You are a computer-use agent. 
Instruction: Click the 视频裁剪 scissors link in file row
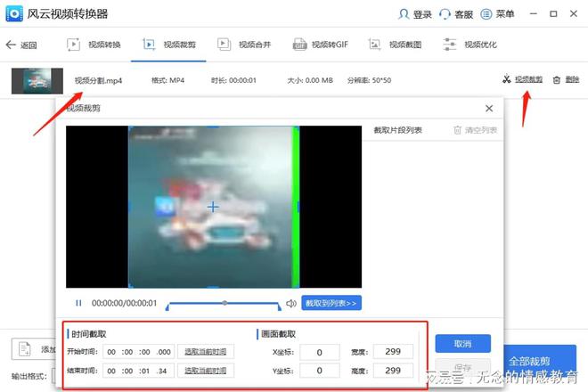pos(523,79)
